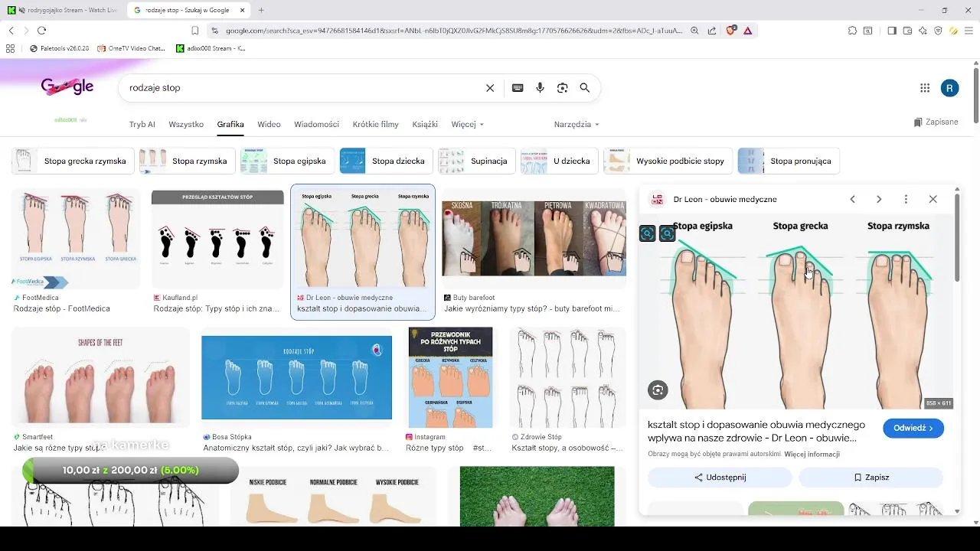Select the Stopa rzymska filter chip
This screenshot has height=551, width=980.
188,161
